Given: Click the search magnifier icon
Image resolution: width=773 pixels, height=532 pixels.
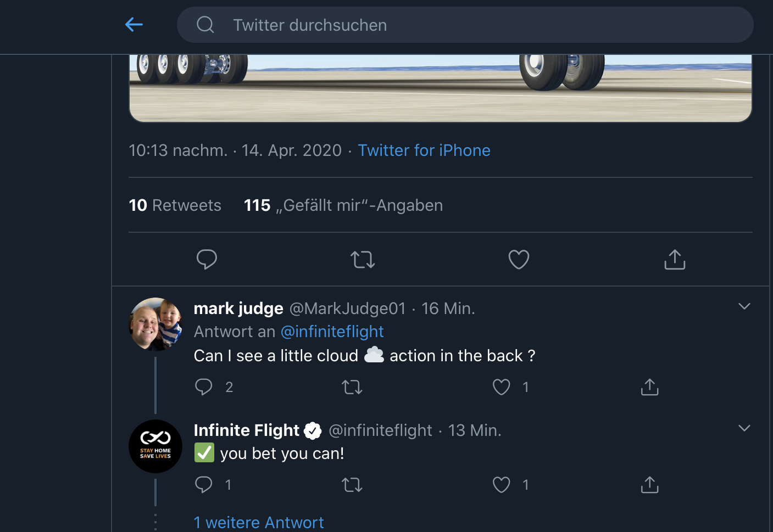Looking at the screenshot, I should tap(205, 25).
